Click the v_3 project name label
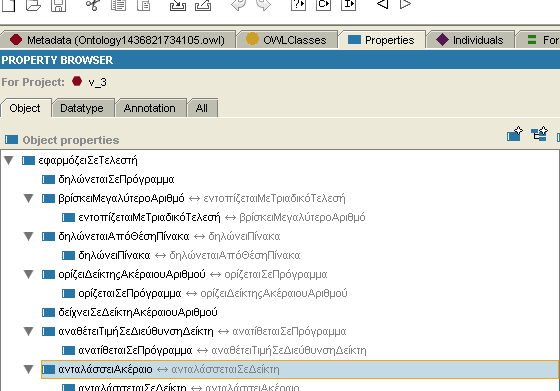560x391 pixels. [x=98, y=82]
